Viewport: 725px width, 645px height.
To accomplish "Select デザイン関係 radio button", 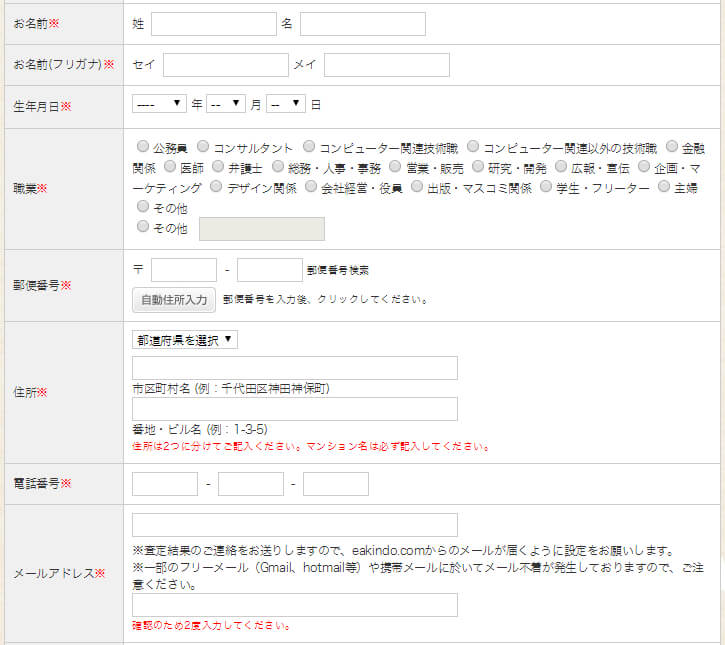I will pos(216,186).
